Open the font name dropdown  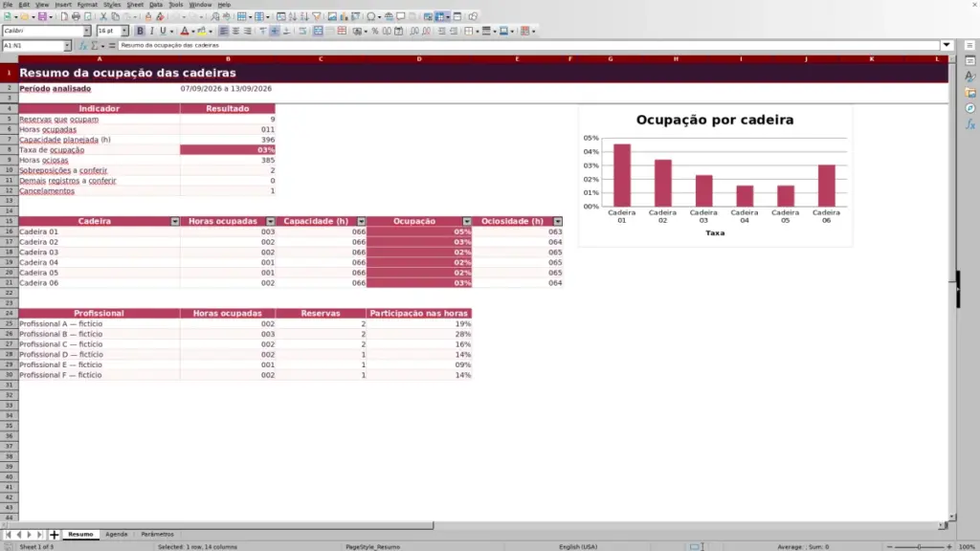point(87,31)
